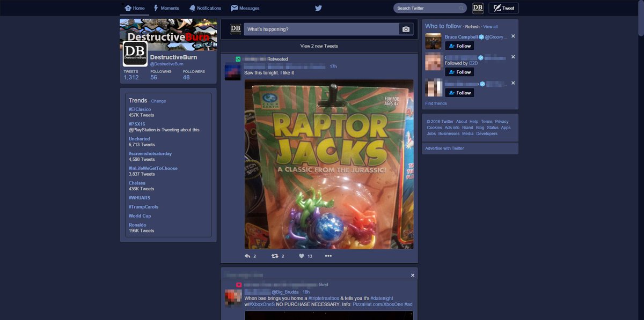
Task: Open the Chelsea trend
Action: (137, 183)
